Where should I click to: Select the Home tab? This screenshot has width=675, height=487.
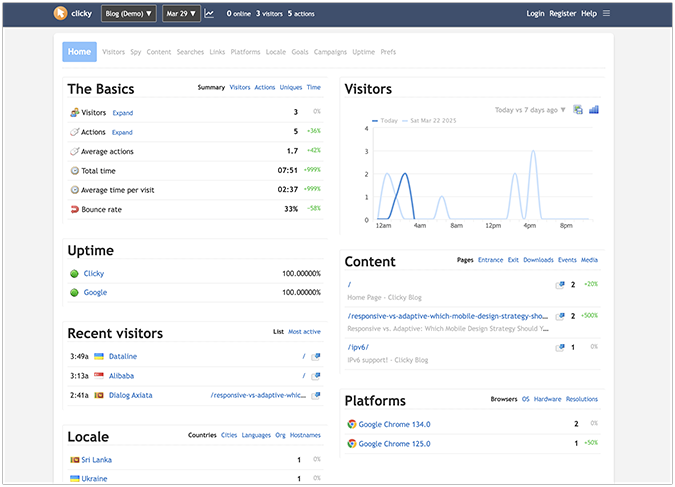(x=79, y=52)
